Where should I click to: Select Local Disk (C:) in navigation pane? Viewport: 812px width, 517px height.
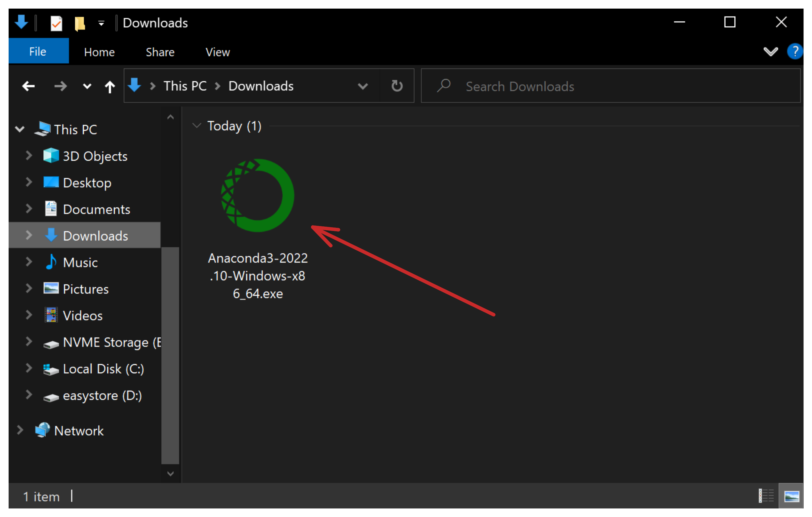click(x=104, y=369)
